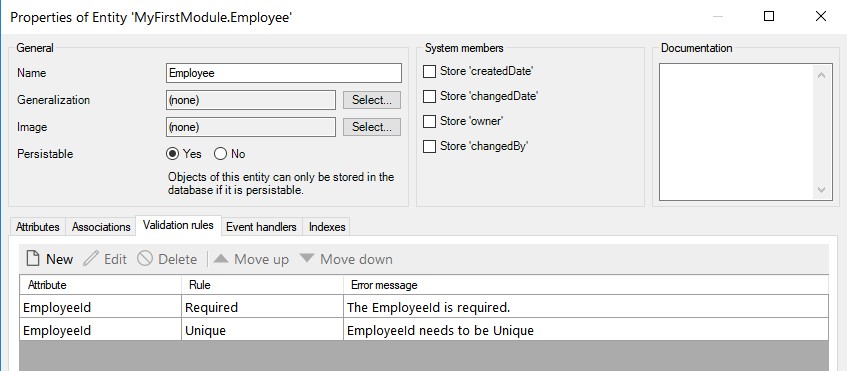Click the New validation rule page icon
847x371 pixels.
click(x=33, y=259)
